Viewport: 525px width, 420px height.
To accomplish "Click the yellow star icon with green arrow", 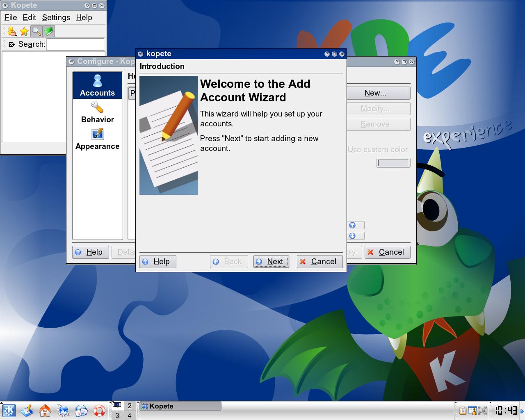I will click(24, 31).
